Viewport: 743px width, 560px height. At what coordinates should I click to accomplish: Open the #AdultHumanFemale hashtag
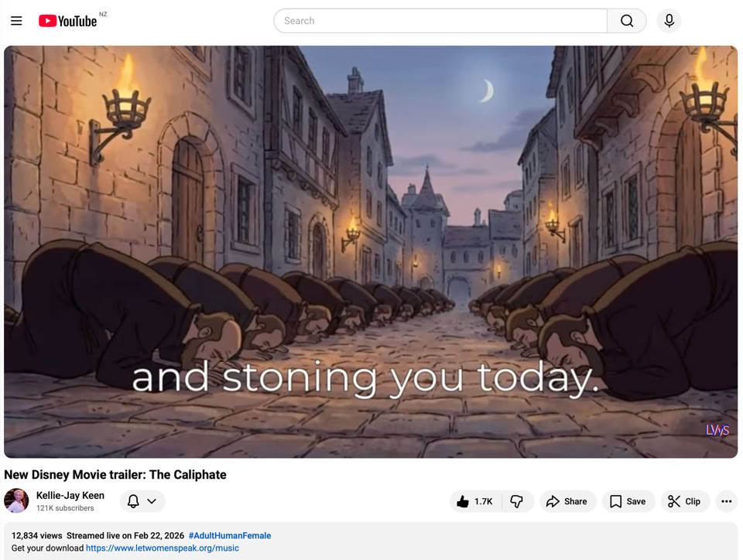[229, 535]
